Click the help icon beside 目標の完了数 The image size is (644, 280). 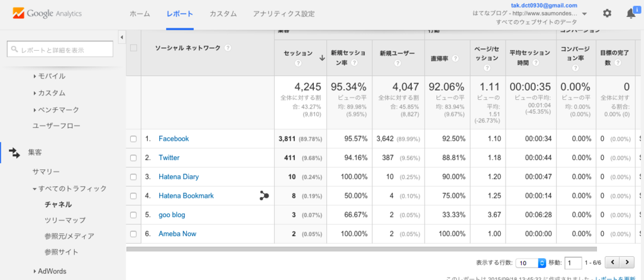click(x=618, y=63)
